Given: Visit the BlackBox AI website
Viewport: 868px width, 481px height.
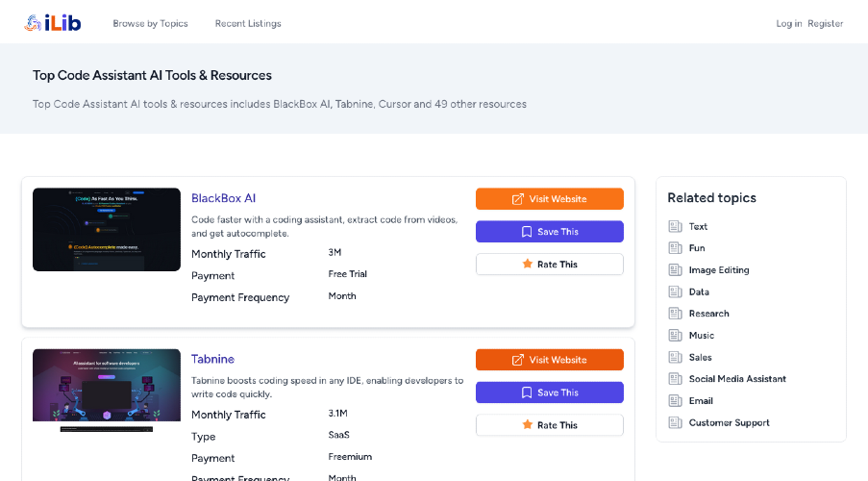Looking at the screenshot, I should tap(549, 199).
